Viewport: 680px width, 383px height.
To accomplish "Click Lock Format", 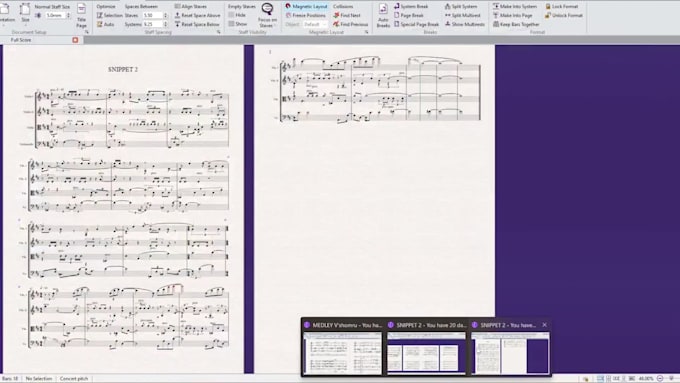I will point(561,7).
